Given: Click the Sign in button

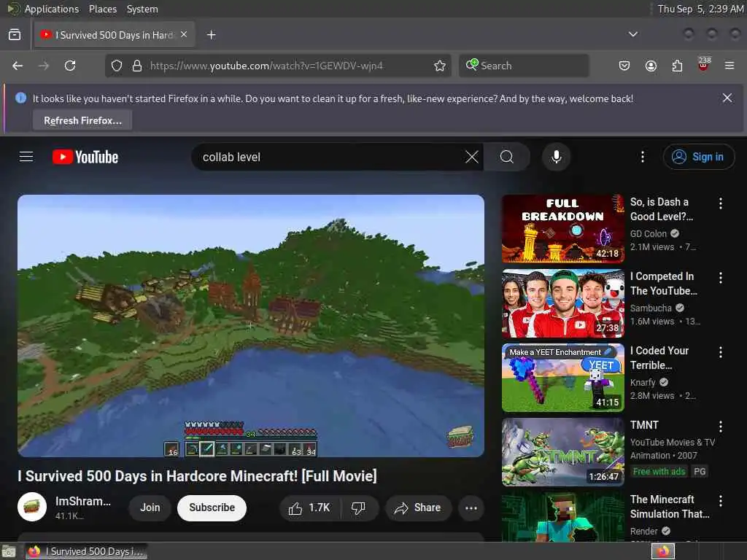Looking at the screenshot, I should (x=698, y=157).
